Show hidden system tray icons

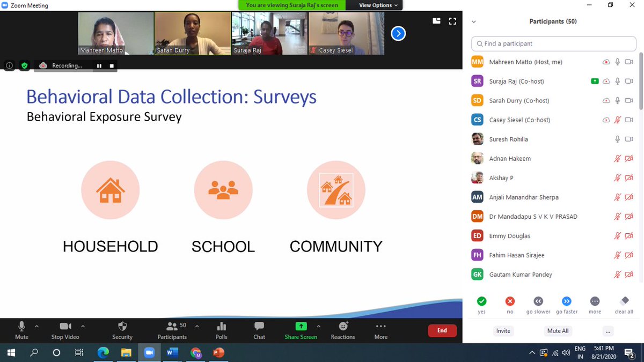point(532,353)
